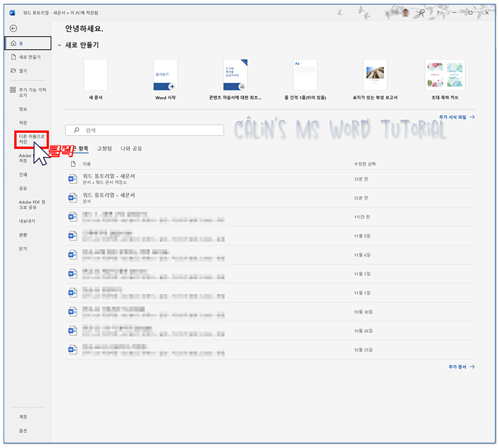Click Word file icon of the 55분 전 row
Viewport: 499px width, 448px height.
click(x=73, y=198)
